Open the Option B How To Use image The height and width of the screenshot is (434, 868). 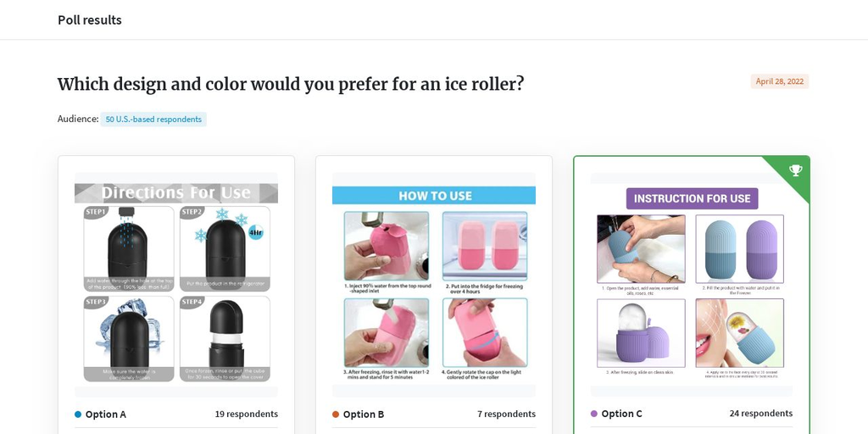point(433,285)
